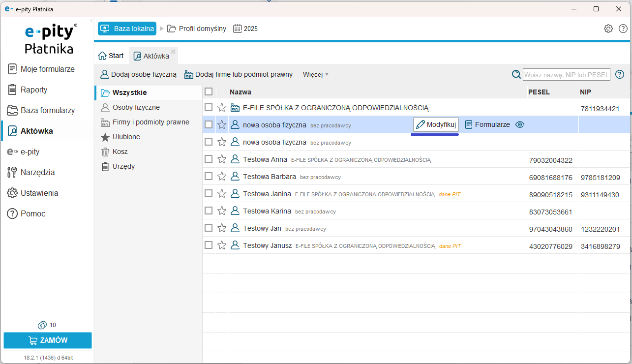Expand the Więcej dropdown menu
This screenshot has height=364, width=632.
316,75
